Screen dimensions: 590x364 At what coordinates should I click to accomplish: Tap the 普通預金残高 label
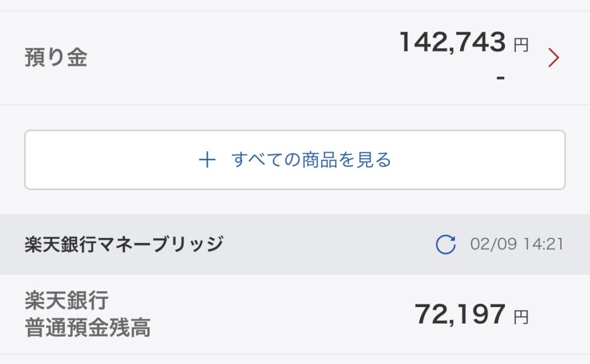click(x=88, y=327)
